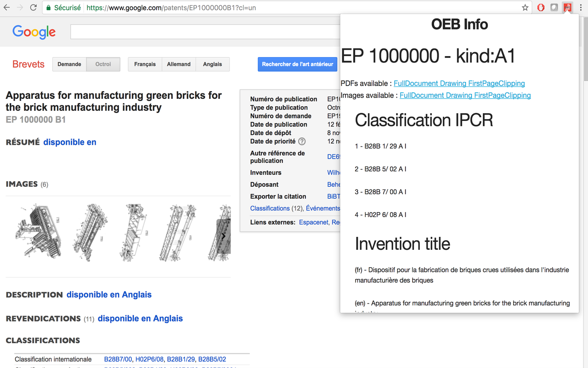Viewport: 588px width, 368px height.
Task: Reload the page with refresh icon
Action: point(33,7)
